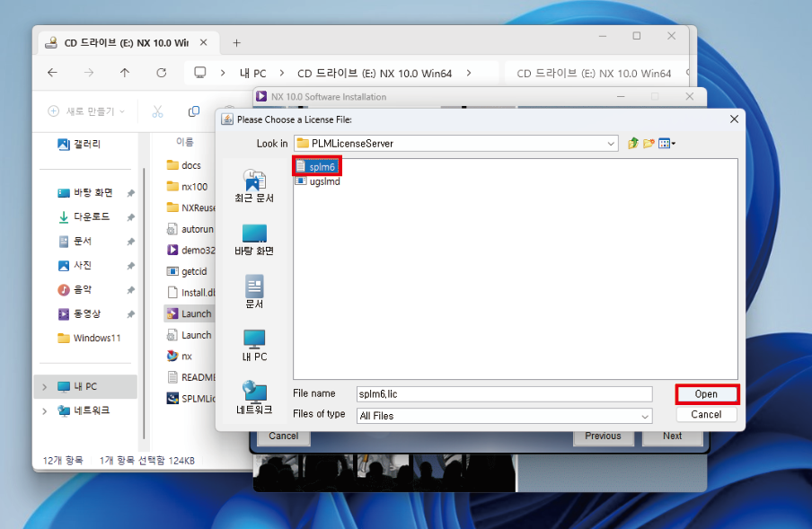Open Network (네트워크) shortcut in dialog
Screen dimensions: 812x529
(254, 398)
